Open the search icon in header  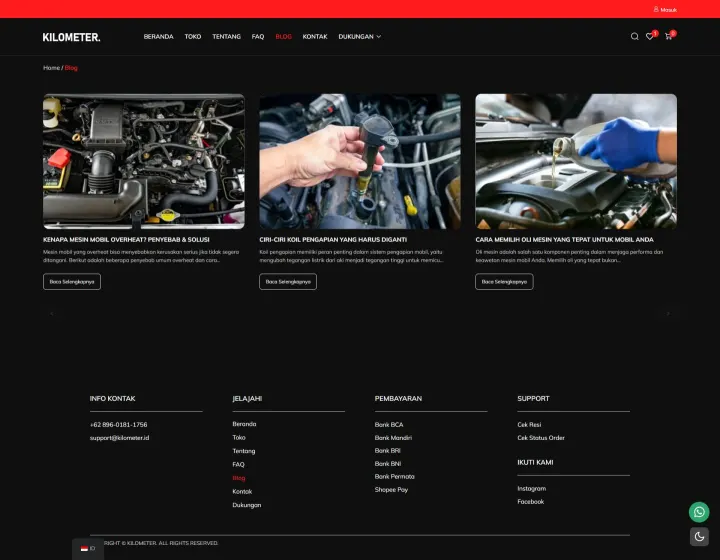point(635,36)
